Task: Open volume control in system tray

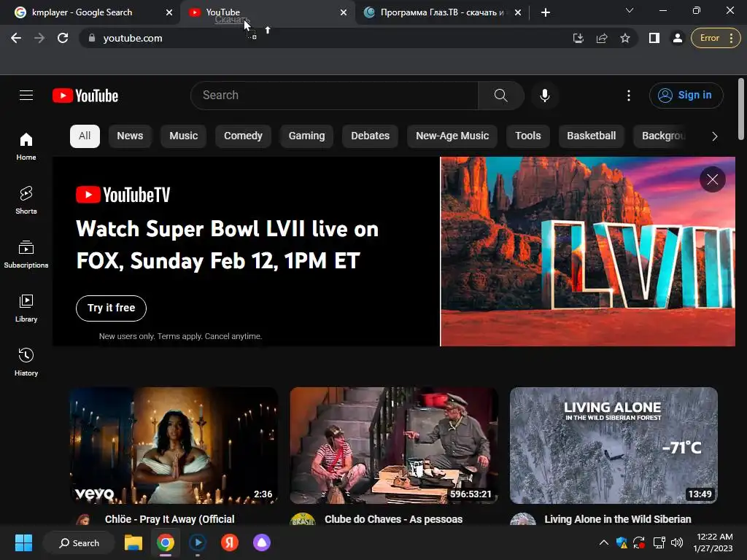Action: click(x=676, y=542)
